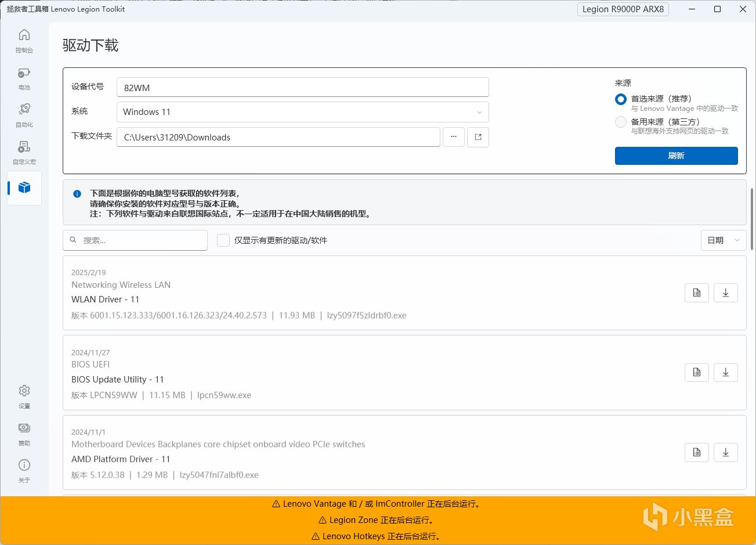Screen dimensions: 756x545
Task: Click the 搜索 search box
Action: point(135,240)
